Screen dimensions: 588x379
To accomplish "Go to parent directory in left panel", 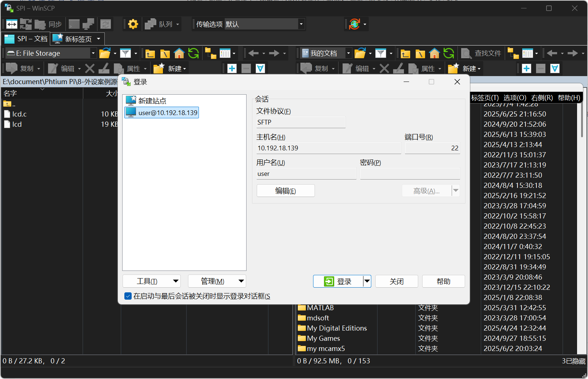I will [x=150, y=54].
